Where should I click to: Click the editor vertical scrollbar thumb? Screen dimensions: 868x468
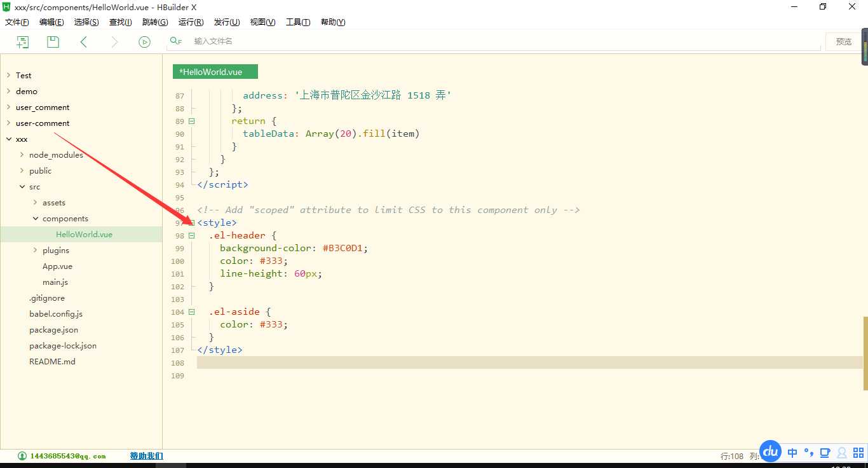click(865, 353)
